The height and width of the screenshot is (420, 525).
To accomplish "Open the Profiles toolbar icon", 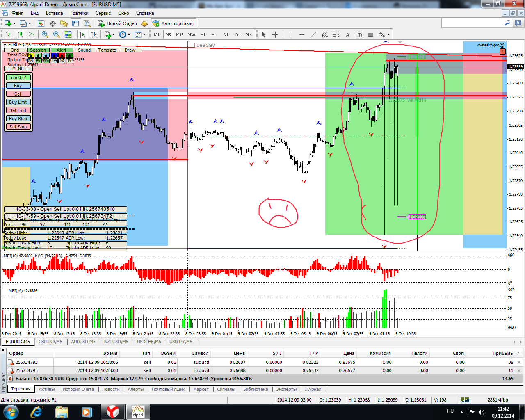I will pos(23,23).
